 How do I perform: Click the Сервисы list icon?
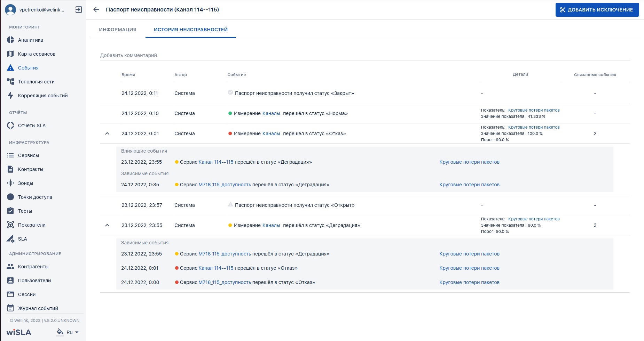click(x=10, y=155)
